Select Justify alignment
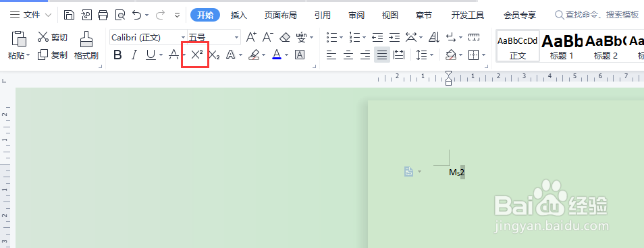This screenshot has width=644, height=248. pos(382,55)
